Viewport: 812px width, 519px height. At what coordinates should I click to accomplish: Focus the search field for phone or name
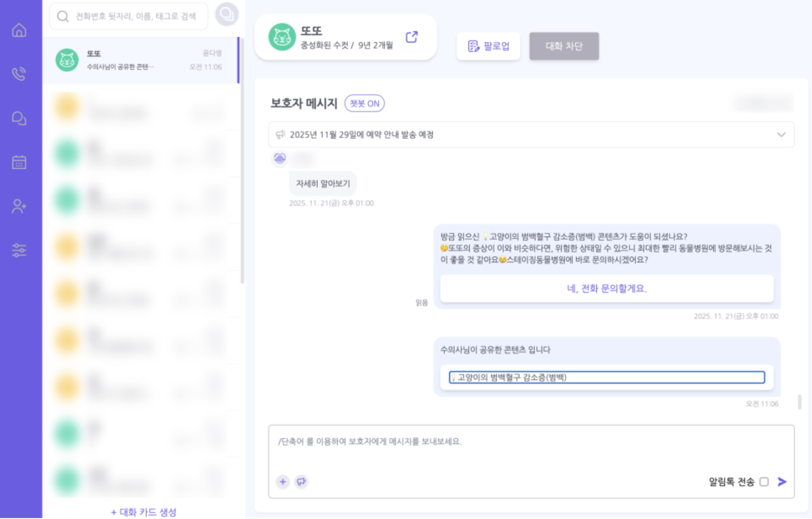135,17
